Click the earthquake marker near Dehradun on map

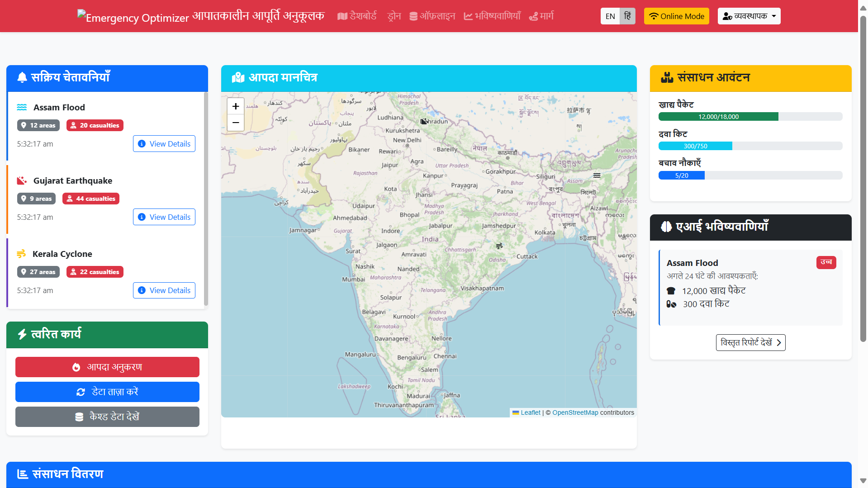pos(424,121)
